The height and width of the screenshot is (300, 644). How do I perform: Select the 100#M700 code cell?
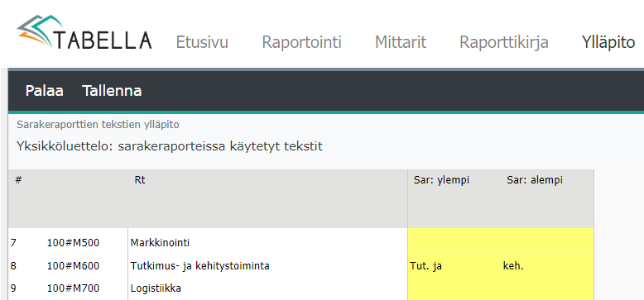[73, 288]
